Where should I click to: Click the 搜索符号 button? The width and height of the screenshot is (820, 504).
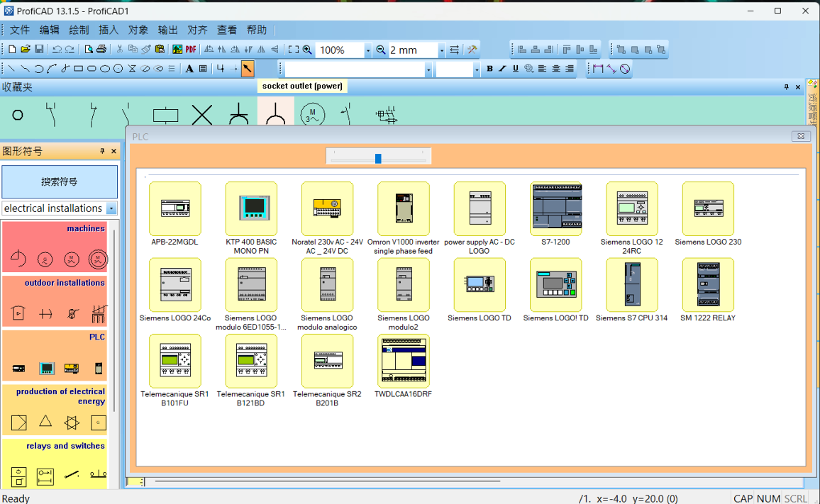point(60,182)
